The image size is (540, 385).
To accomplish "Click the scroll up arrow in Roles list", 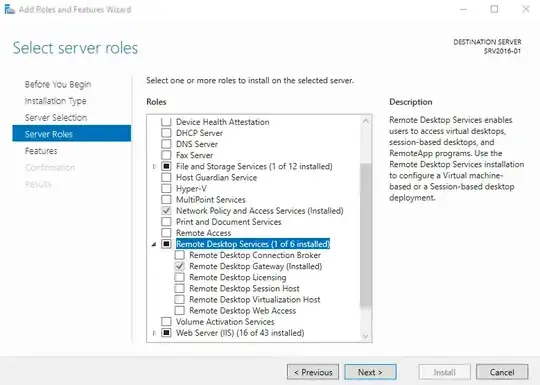I will (366, 121).
